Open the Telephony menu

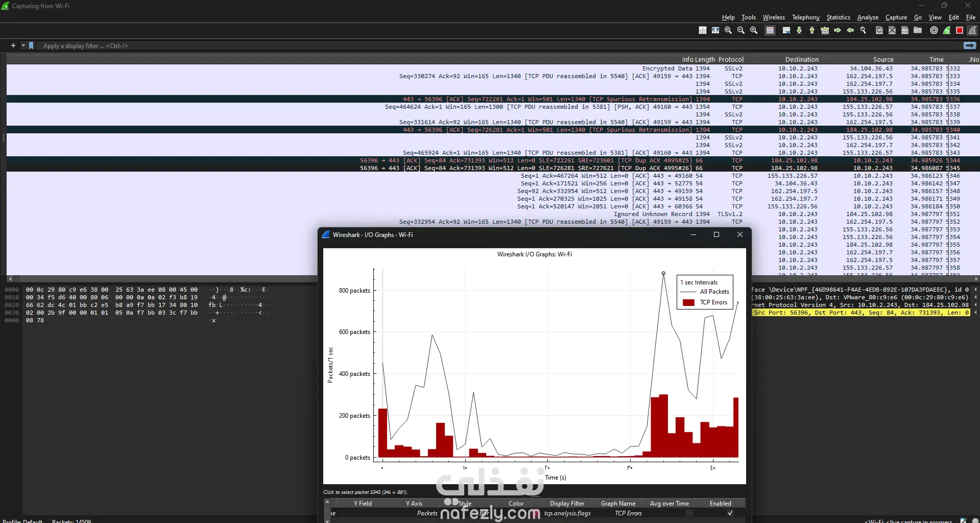click(806, 17)
